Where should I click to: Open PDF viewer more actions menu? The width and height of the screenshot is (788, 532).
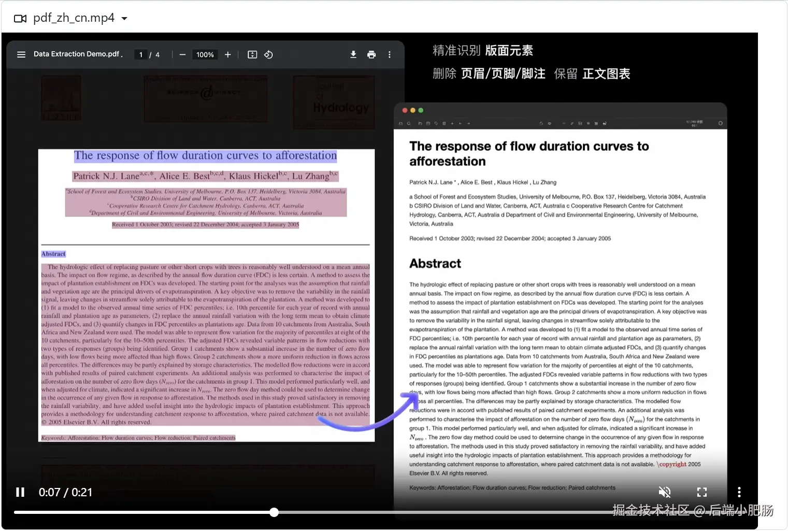[390, 54]
